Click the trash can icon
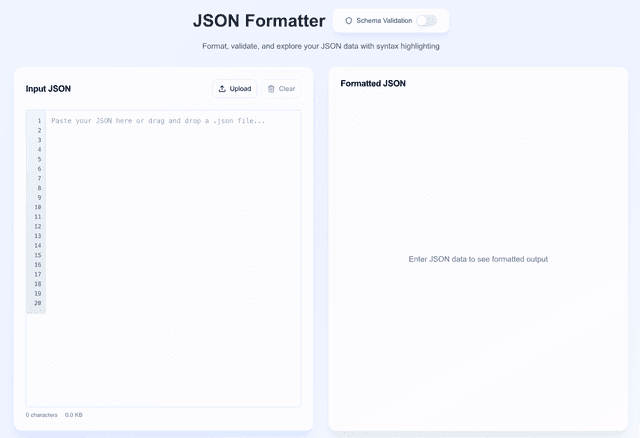Viewport: 640px width, 438px height. [271, 89]
